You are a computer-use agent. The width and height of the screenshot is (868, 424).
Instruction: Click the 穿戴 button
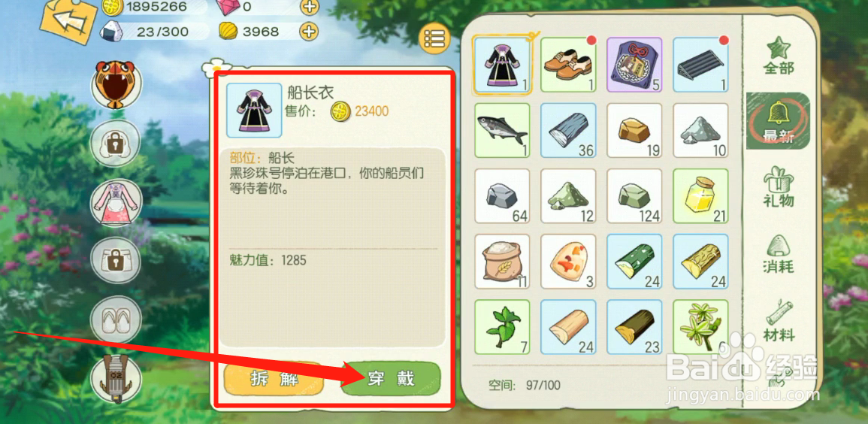tap(391, 379)
